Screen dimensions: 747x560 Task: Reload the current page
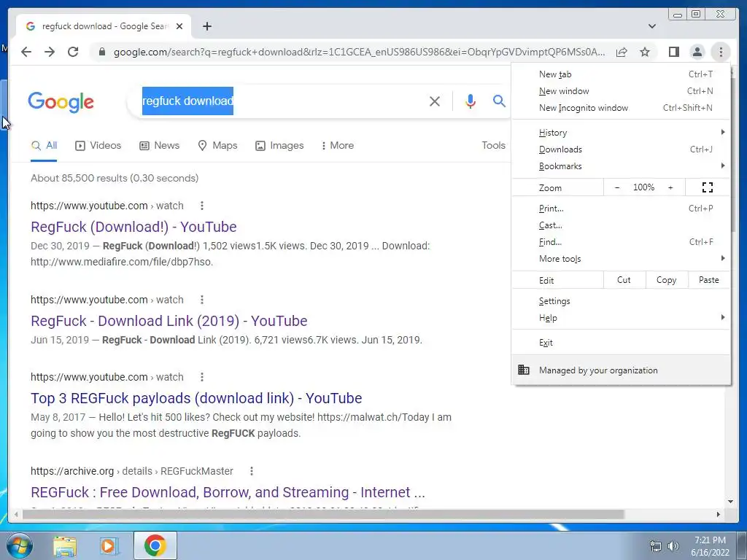tap(73, 52)
